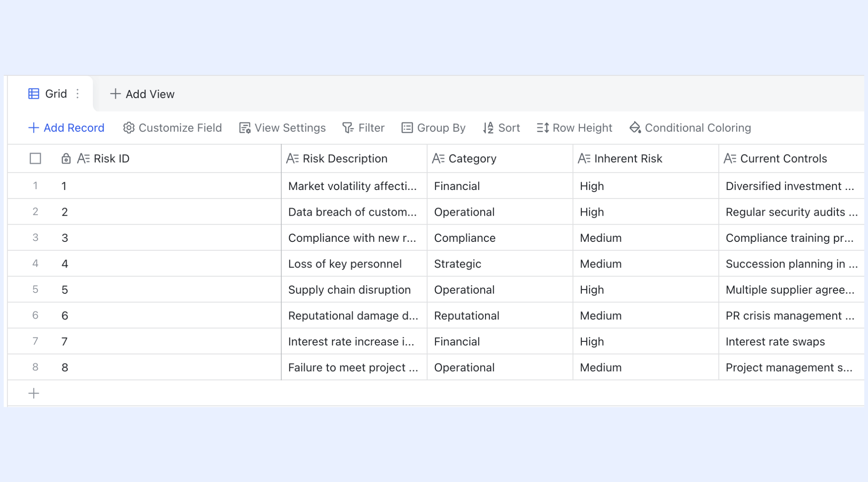The image size is (868, 482).
Task: Click the Customize Field gear icon
Action: pos(129,128)
